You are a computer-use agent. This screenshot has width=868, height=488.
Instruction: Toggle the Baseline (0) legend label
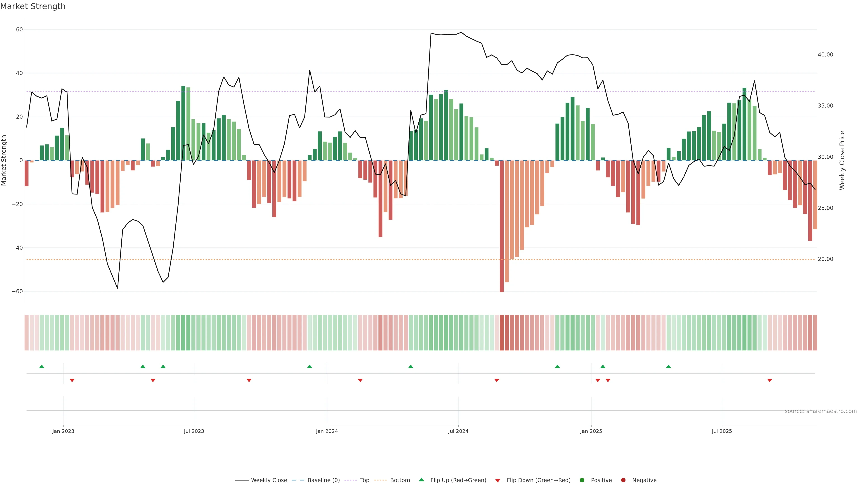[x=323, y=480]
